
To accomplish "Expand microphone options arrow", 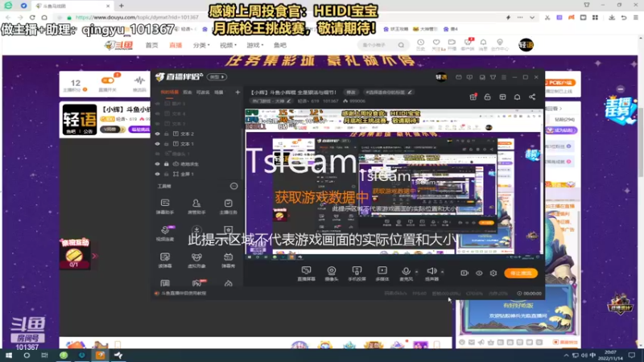I will 416,272.
